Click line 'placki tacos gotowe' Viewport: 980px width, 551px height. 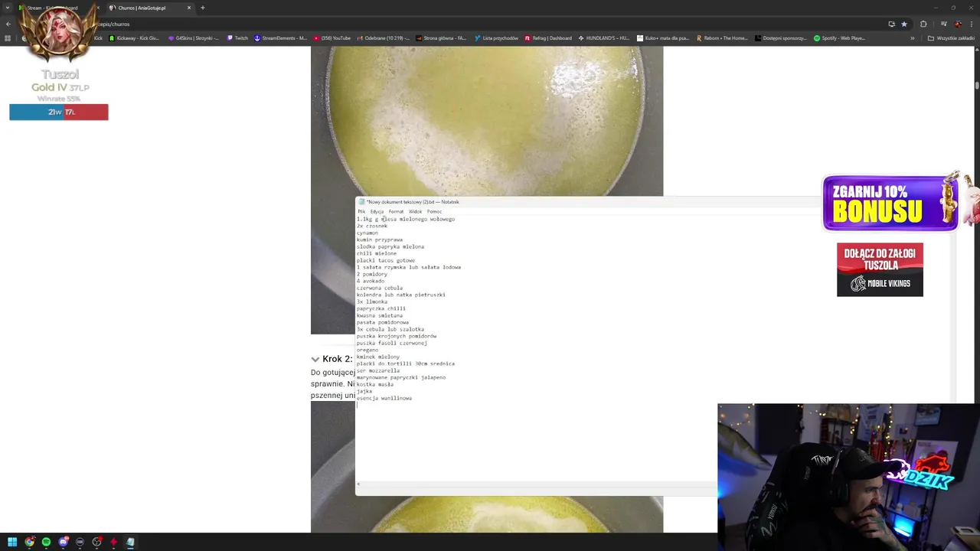(x=386, y=261)
